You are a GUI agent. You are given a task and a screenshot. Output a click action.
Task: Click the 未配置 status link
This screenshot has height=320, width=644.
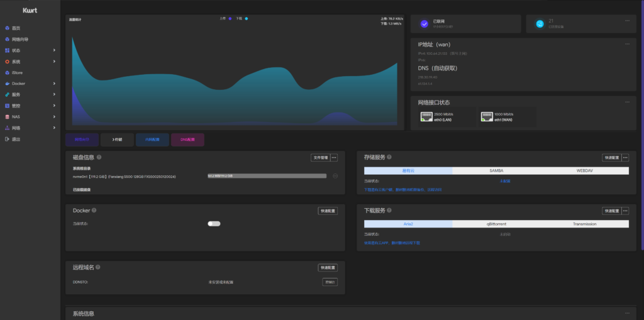(505, 180)
